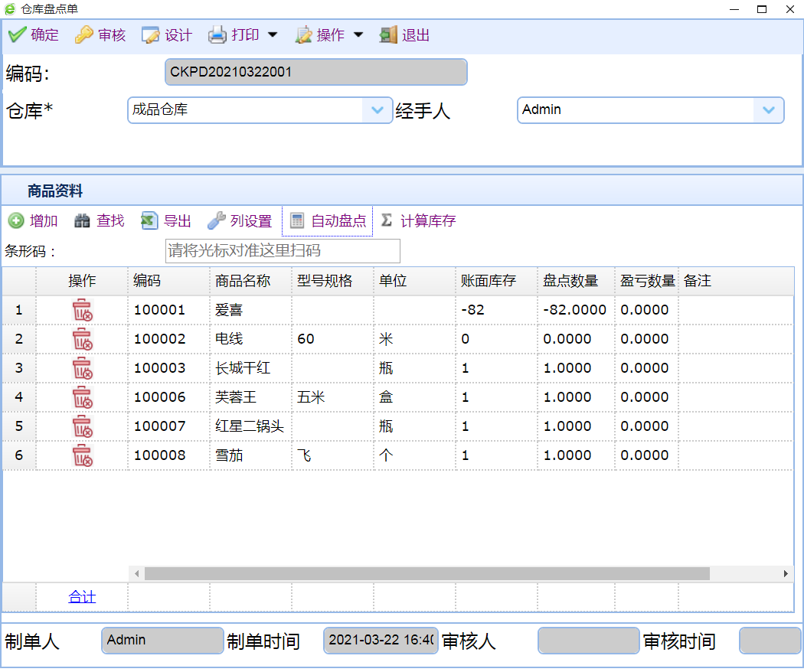Expand the 仓库 warehouse dropdown
The height and width of the screenshot is (672, 804).
coord(377,110)
